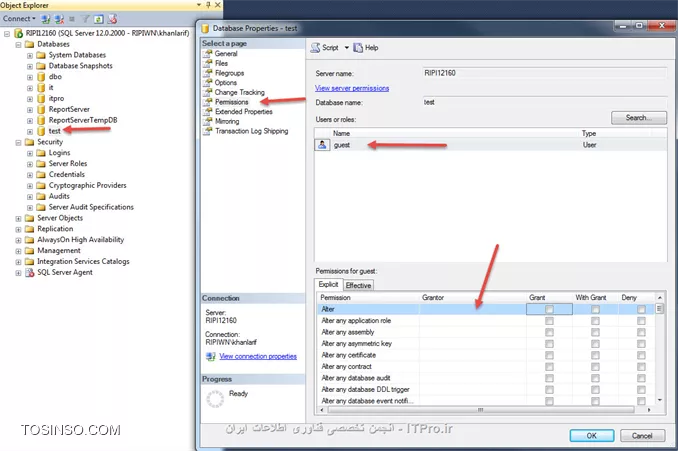Check Deny for Alter any assembly
Image resolution: width=678 pixels, height=451 pixels.
pos(641,332)
